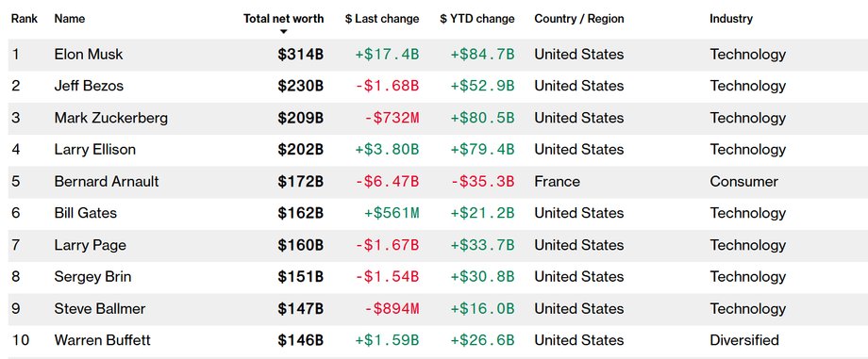Select Larry Page in the list
The height and width of the screenshot is (359, 868).
(x=91, y=245)
